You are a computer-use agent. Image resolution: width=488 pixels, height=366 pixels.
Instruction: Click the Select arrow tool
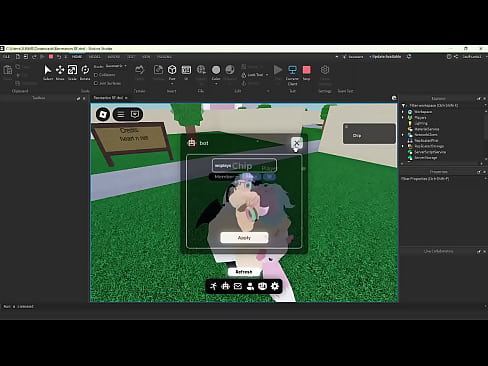48,72
